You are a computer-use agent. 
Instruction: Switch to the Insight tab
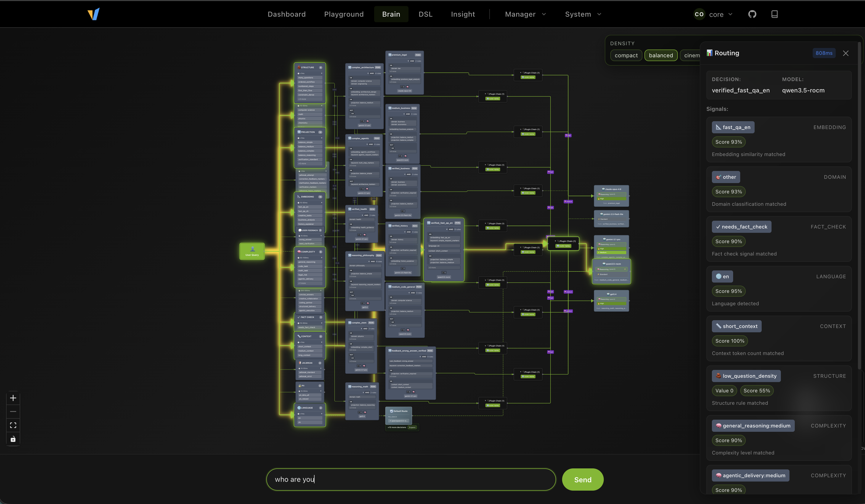[463, 14]
